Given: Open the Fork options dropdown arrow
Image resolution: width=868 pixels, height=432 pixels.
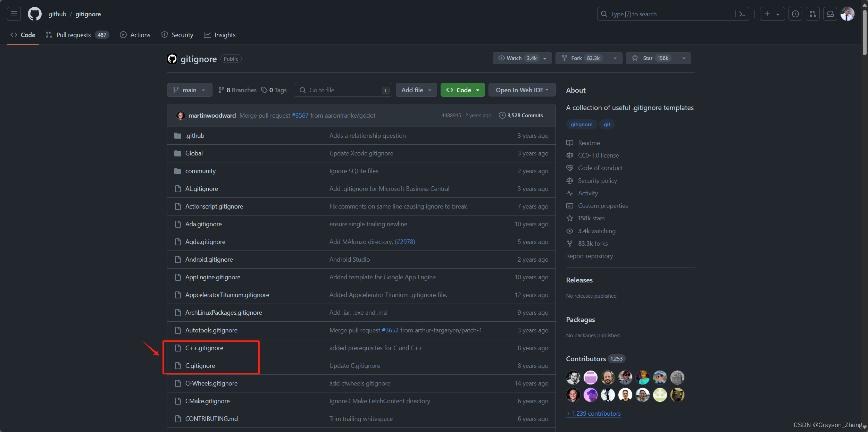Looking at the screenshot, I should point(615,58).
